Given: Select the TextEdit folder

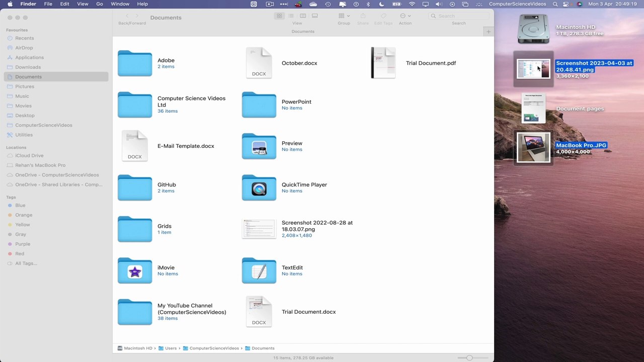Looking at the screenshot, I should click(259, 270).
